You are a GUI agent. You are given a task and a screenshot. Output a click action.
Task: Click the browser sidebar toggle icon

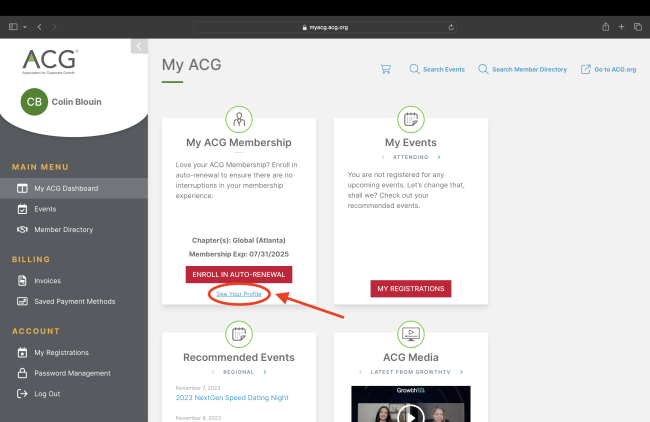pos(13,27)
